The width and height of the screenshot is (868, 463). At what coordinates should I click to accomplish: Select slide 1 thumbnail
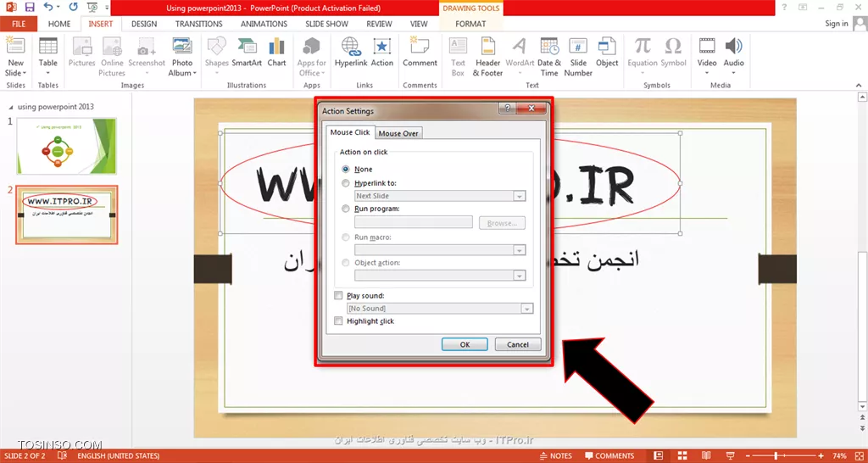[66, 145]
